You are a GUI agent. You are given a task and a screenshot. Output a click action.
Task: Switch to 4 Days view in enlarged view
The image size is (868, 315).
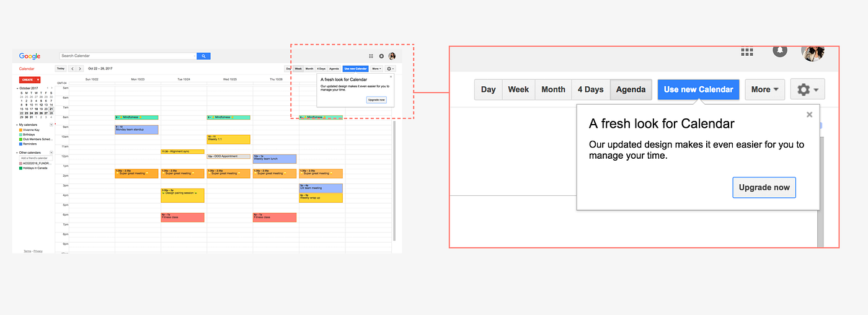(x=591, y=89)
